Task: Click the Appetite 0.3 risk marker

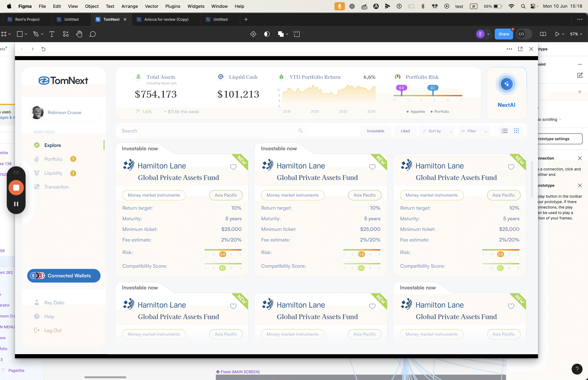Action: click(402, 88)
